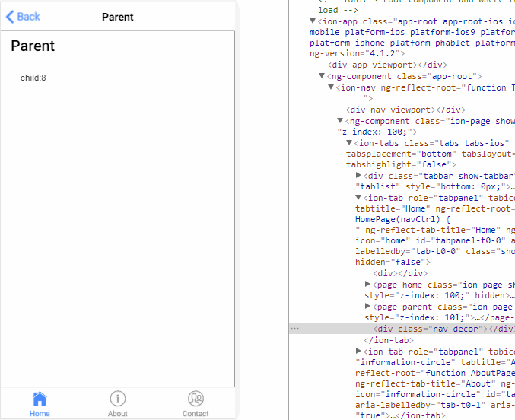Open the Home tab icon
This screenshot has height=420, width=515.
40,399
